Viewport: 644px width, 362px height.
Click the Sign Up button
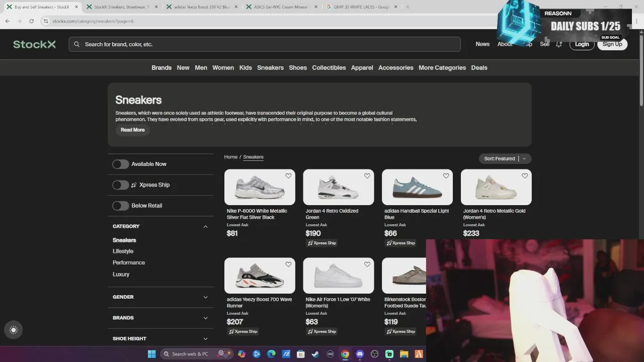(612, 44)
